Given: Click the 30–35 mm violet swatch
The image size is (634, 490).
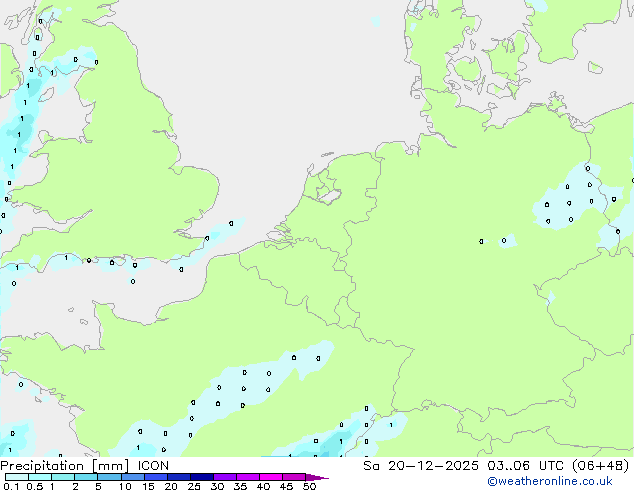Looking at the screenshot, I should pyautogui.click(x=224, y=477).
